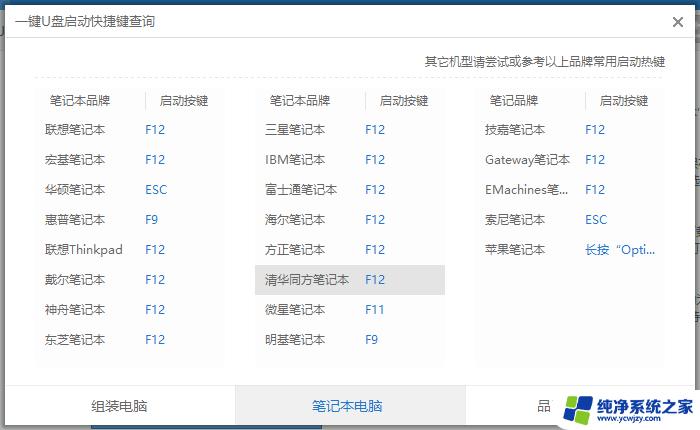Click the dialog title 一键U盘启动快捷键查询
Screen dimensions: 700x430
[85, 21]
